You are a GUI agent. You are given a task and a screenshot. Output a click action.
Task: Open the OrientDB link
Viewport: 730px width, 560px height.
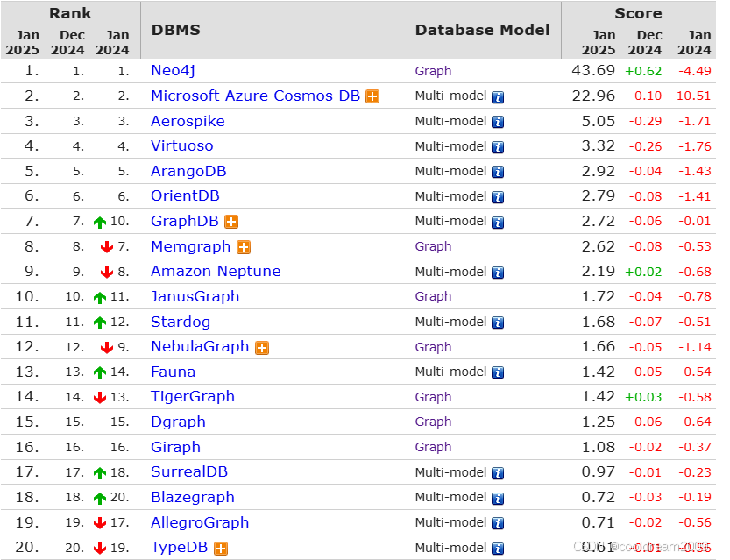tap(185, 195)
